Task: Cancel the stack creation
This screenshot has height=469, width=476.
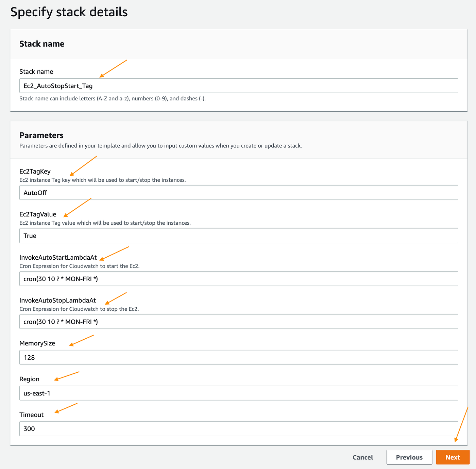Action: [x=362, y=457]
